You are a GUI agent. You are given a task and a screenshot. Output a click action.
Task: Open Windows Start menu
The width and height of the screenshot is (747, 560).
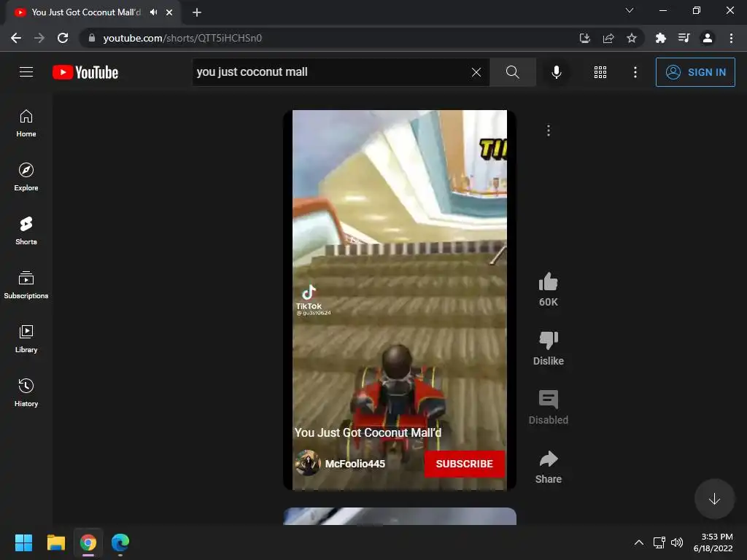coord(23,542)
